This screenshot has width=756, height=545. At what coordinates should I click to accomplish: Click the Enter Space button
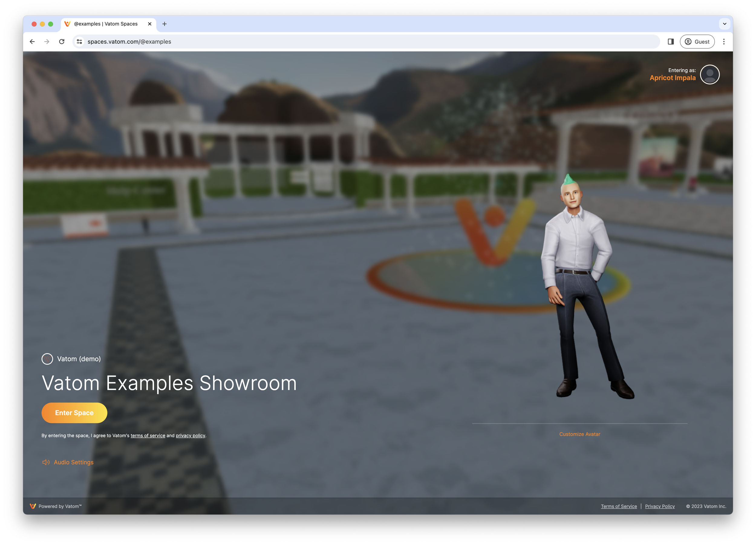[x=74, y=413]
